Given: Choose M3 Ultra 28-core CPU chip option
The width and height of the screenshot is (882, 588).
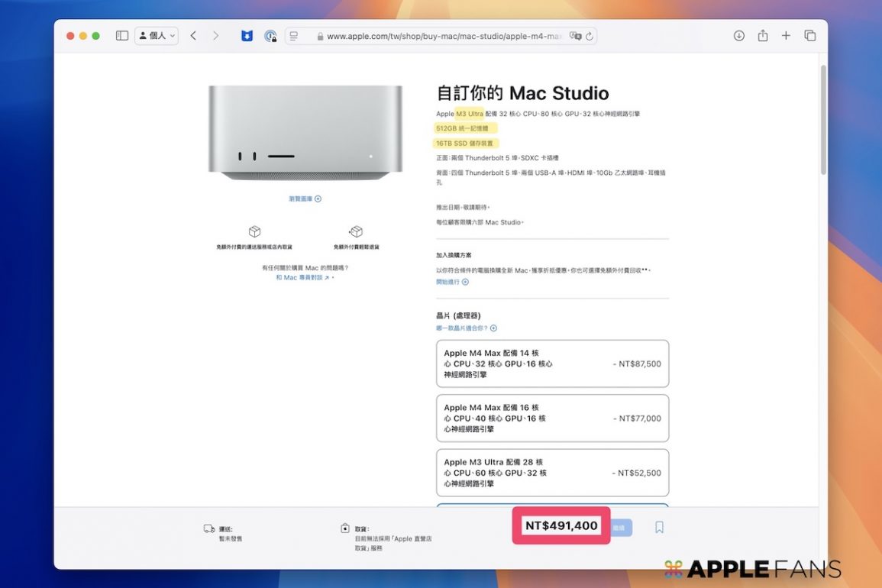Looking at the screenshot, I should (552, 473).
